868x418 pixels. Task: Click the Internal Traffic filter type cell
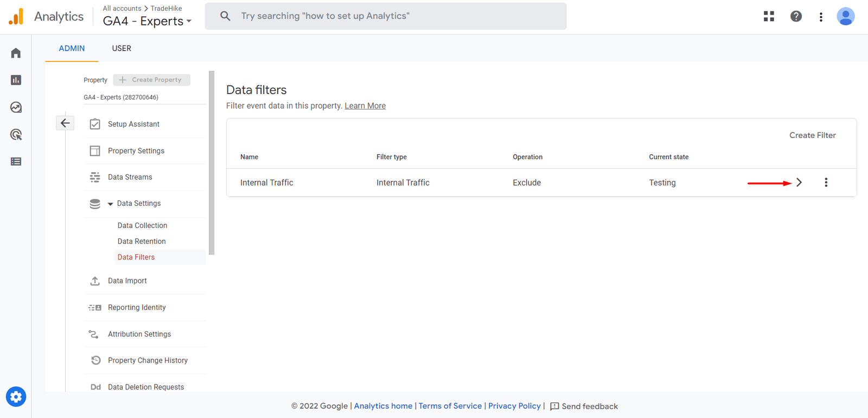[x=403, y=183]
